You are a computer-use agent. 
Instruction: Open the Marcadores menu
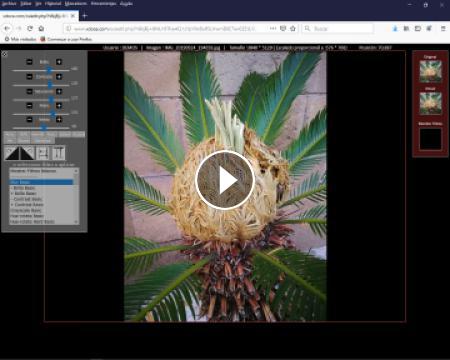[76, 4]
